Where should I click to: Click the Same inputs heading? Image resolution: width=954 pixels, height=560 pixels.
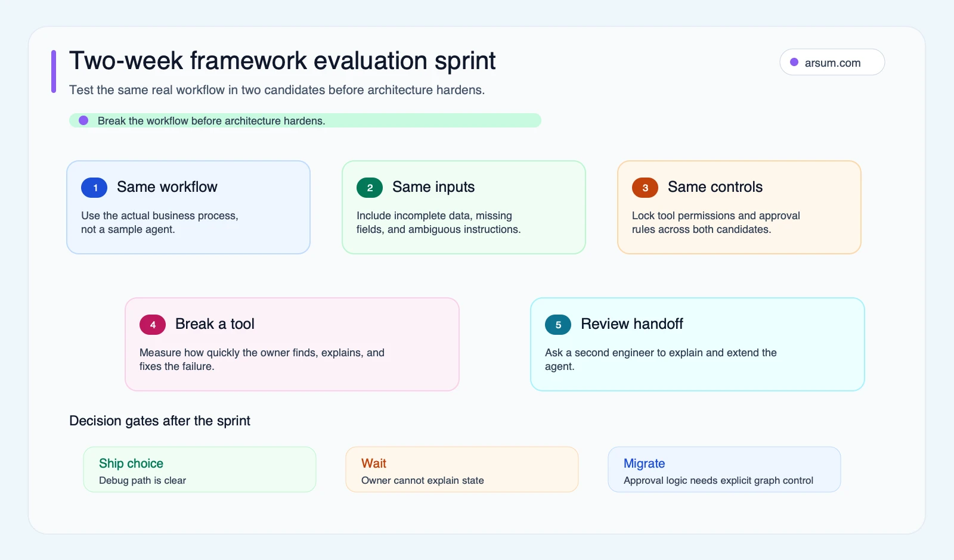[433, 187]
